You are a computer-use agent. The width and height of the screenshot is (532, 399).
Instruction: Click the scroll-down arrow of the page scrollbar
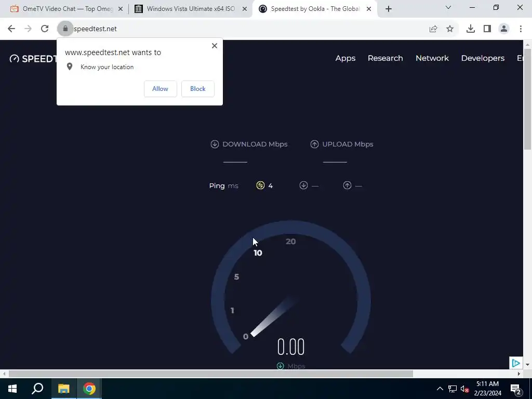528,365
